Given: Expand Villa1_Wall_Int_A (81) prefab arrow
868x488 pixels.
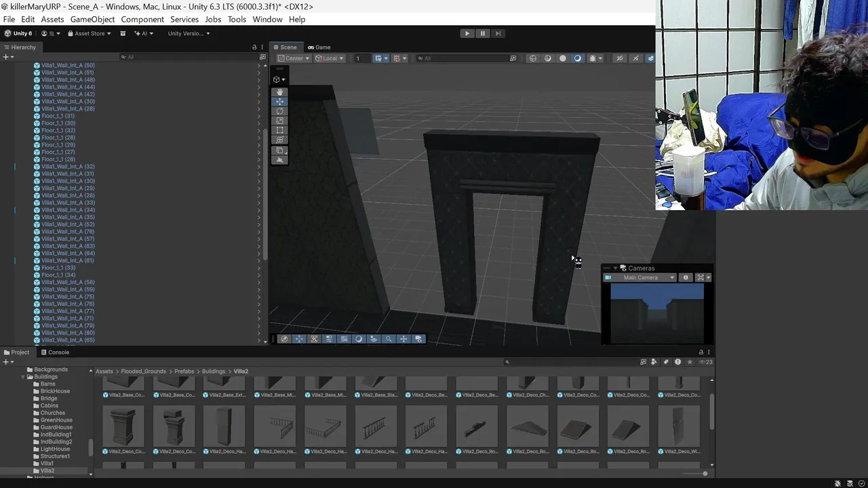Looking at the screenshot, I should [x=258, y=260].
